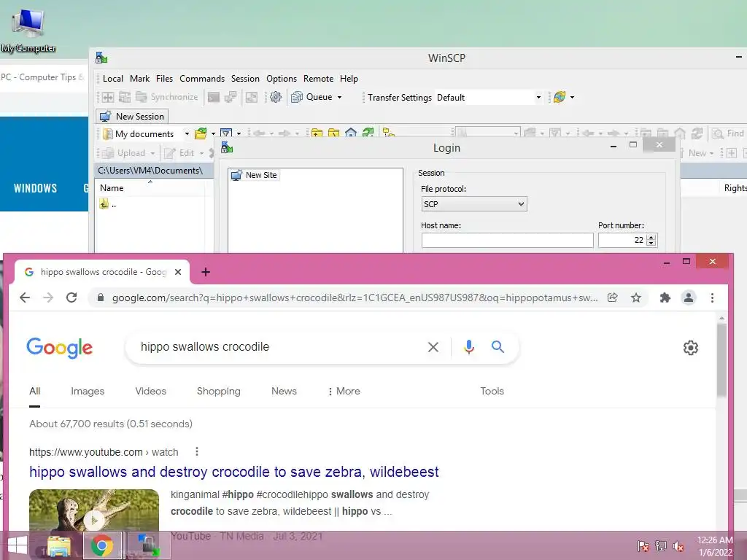Screen dimensions: 747x560
Task: Click the Chrome page vertical scrollbar
Action: coord(721,359)
